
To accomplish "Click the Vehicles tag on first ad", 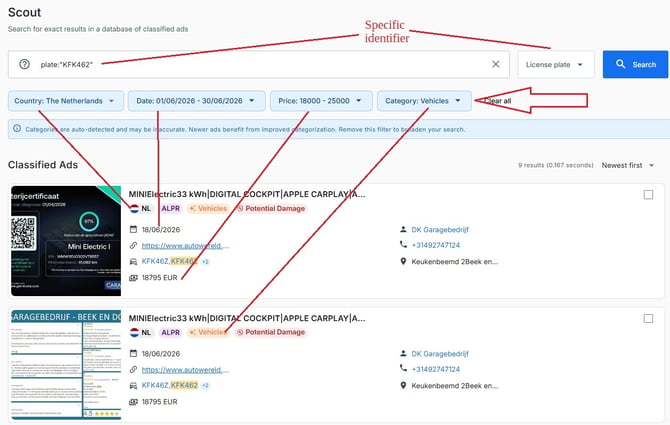I will 208,208.
